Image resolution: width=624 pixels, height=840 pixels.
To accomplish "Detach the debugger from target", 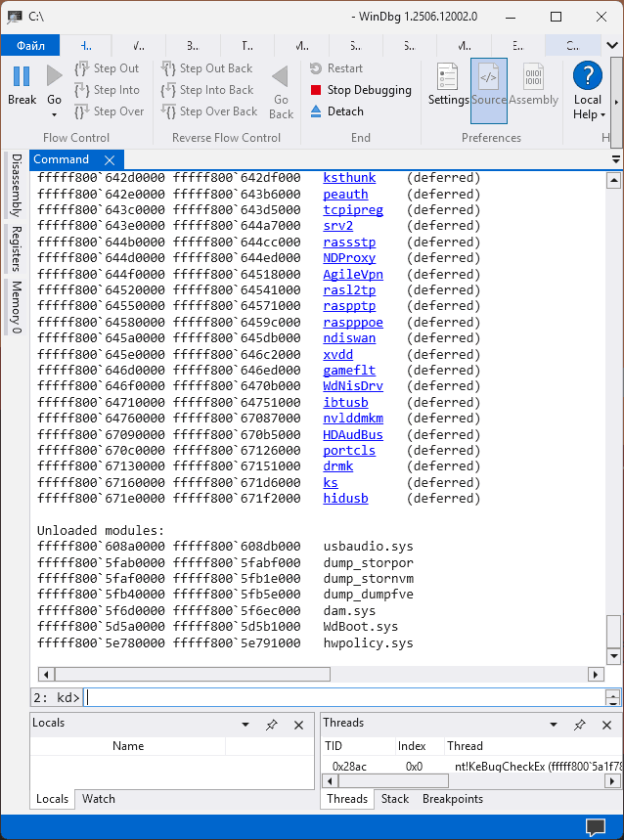I will pos(336,111).
